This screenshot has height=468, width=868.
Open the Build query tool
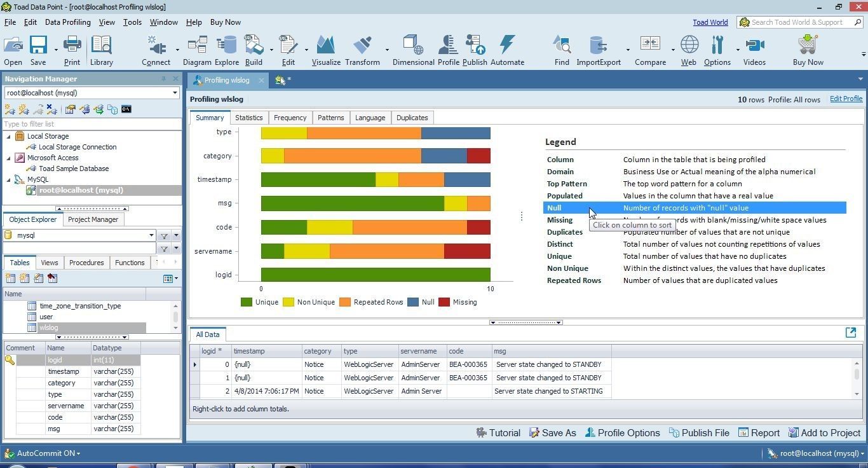(254, 50)
